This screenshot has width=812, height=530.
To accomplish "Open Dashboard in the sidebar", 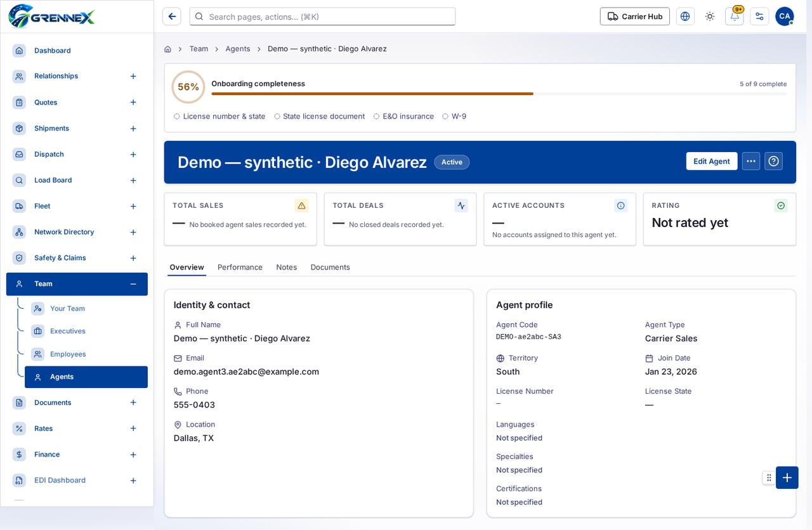I will pyautogui.click(x=77, y=51).
